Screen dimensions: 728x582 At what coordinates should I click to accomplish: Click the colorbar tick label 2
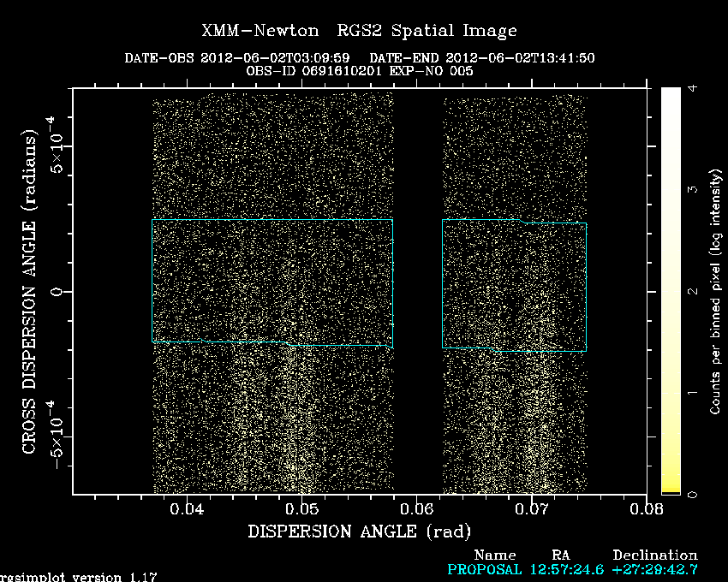[x=692, y=291]
